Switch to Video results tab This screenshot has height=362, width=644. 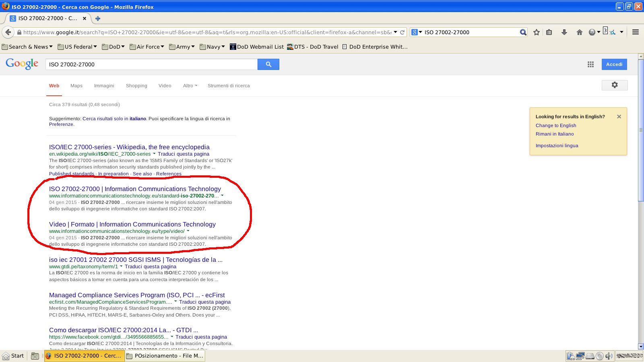pos(165,86)
